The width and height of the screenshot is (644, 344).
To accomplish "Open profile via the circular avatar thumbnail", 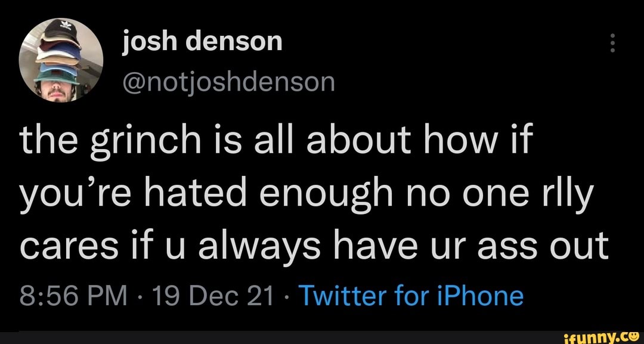I will (60, 58).
